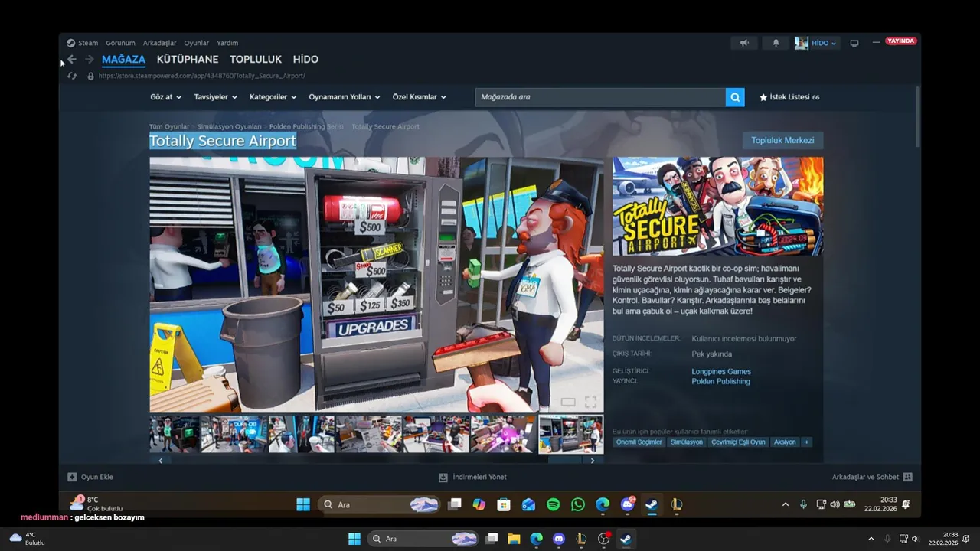
Task: Switch to Big Picture mode monitor icon
Action: pyautogui.click(x=854, y=43)
